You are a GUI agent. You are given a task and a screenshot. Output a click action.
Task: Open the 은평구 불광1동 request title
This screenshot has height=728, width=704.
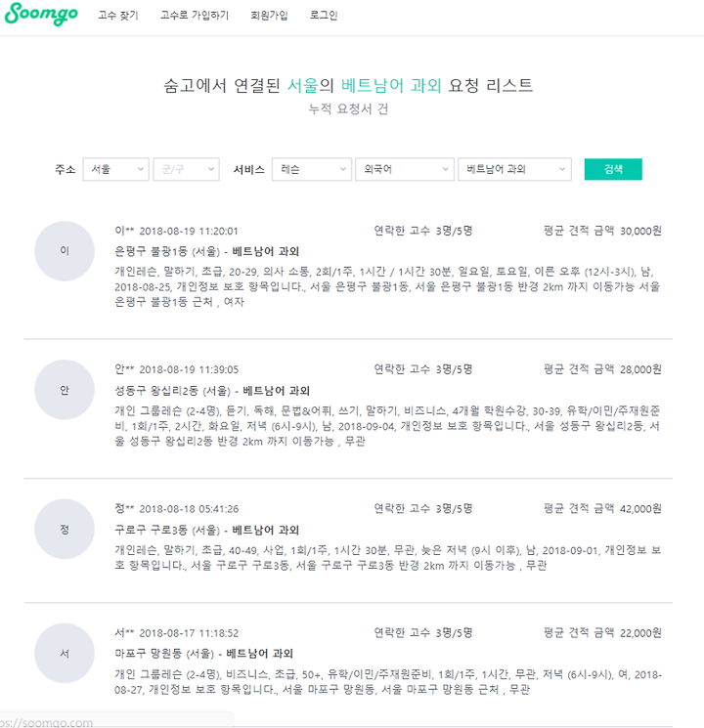pyautogui.click(x=206, y=252)
